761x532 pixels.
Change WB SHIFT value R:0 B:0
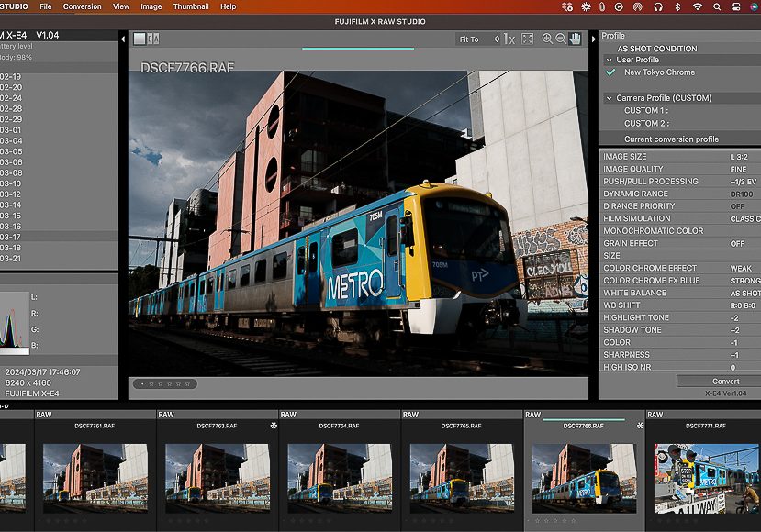(x=743, y=305)
